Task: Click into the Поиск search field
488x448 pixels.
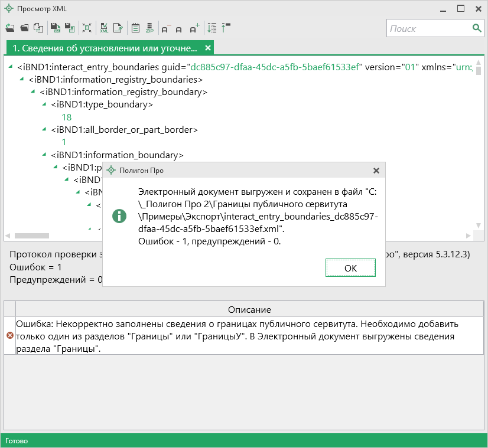Action: coord(428,28)
